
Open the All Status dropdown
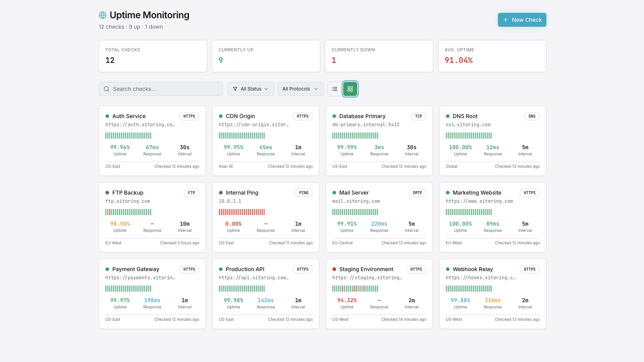(251, 89)
